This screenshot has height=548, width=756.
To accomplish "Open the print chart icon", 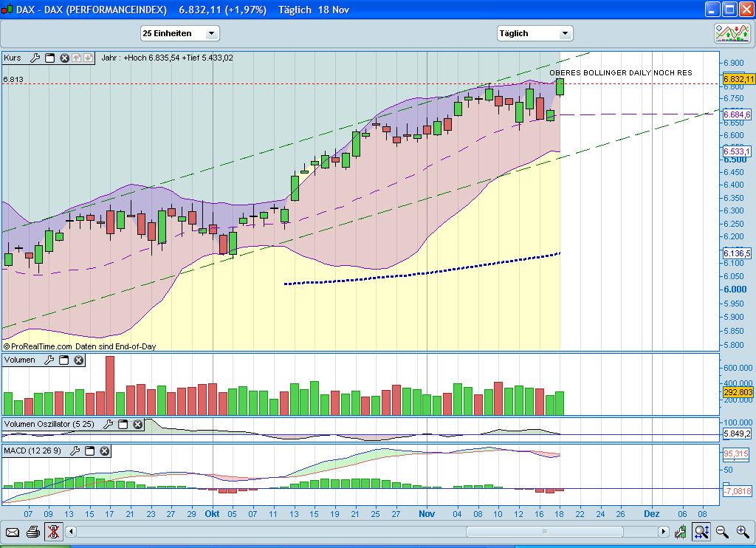I will [x=33, y=532].
